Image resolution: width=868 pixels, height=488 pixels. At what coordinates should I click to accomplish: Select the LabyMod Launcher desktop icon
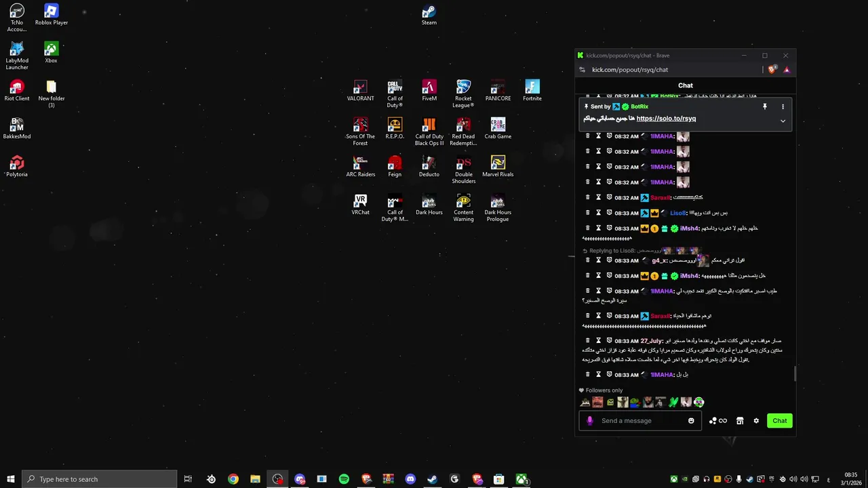[x=17, y=56]
